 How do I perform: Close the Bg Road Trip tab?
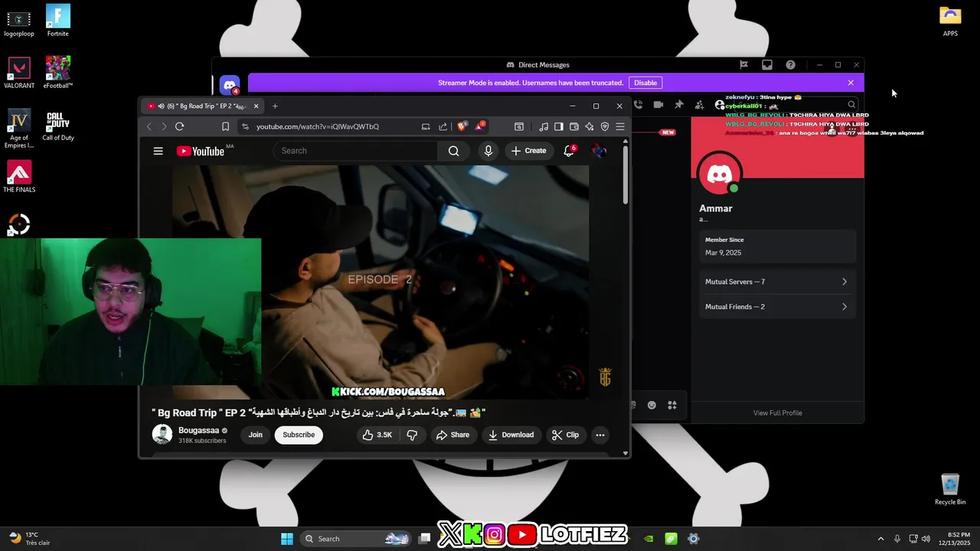click(256, 106)
